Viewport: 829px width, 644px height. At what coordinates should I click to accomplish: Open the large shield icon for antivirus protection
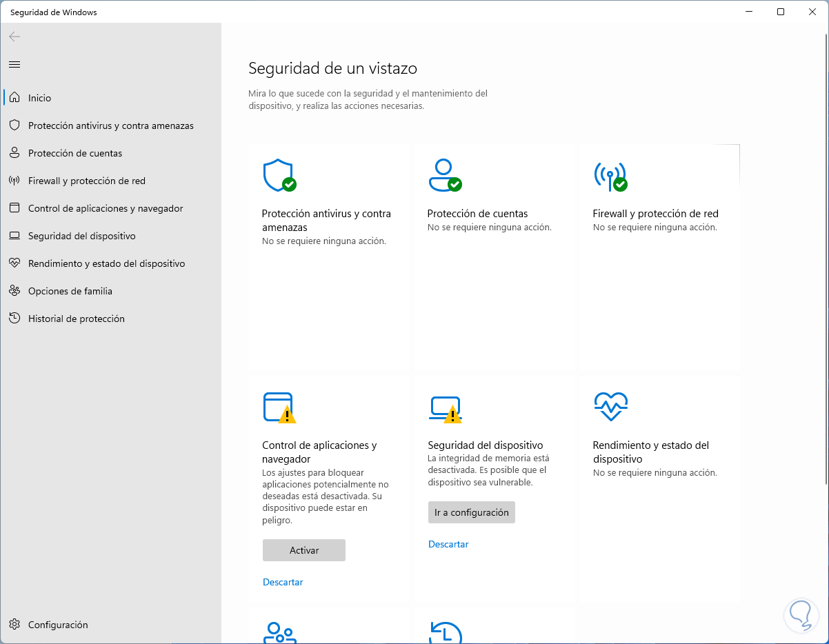[x=279, y=176]
